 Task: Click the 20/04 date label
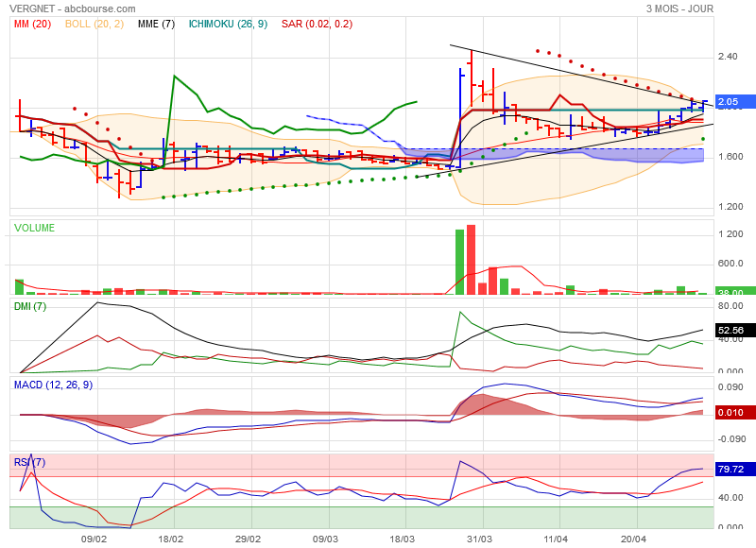[633, 539]
